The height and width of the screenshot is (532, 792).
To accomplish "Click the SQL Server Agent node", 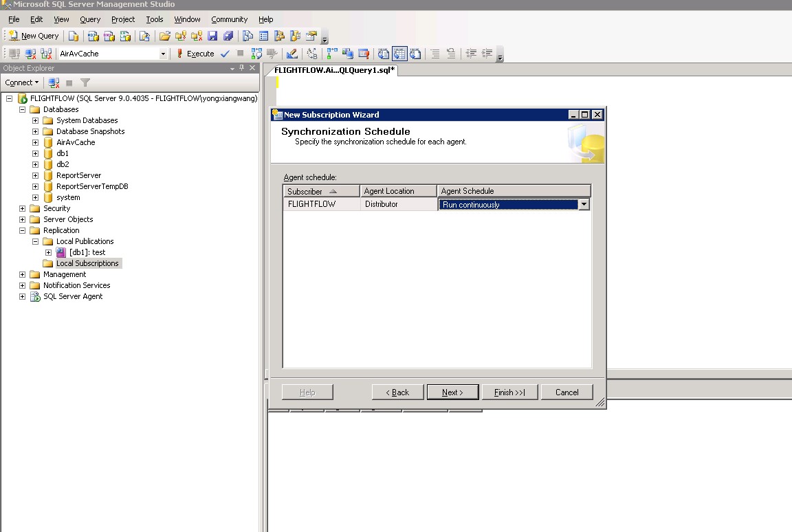I will (72, 296).
